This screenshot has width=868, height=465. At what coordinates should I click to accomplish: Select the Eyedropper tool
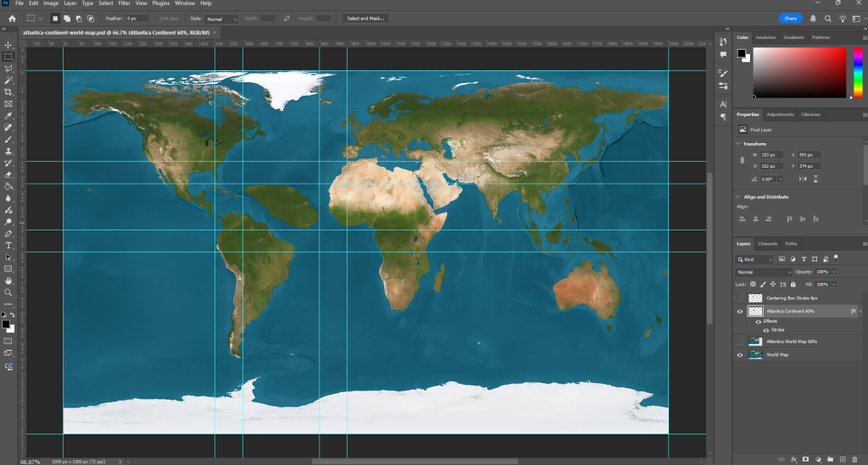(8, 115)
